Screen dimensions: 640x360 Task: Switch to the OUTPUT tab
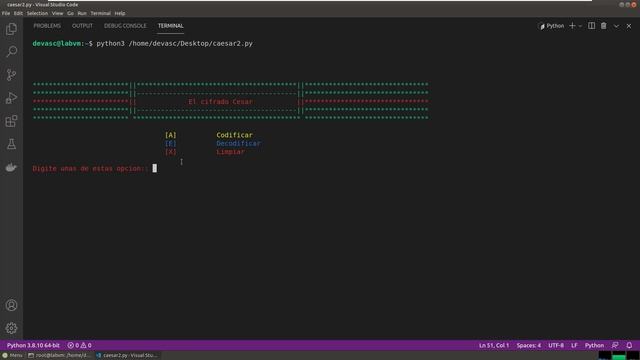(x=82, y=26)
